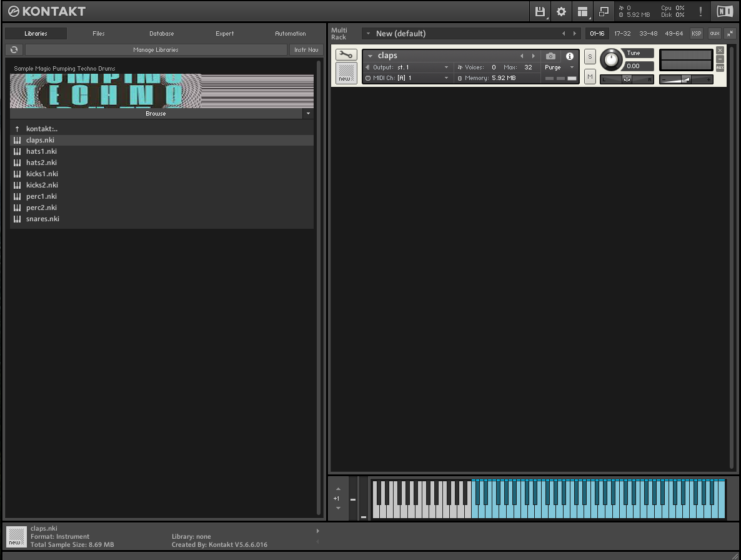Show rack page 49-64
Viewport: 741px width, 560px height.
click(x=674, y=34)
